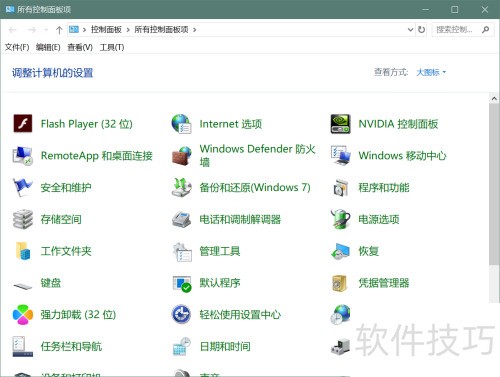The width and height of the screenshot is (500, 377).
Task: Click the refresh button beside address bar
Action: click(421, 30)
